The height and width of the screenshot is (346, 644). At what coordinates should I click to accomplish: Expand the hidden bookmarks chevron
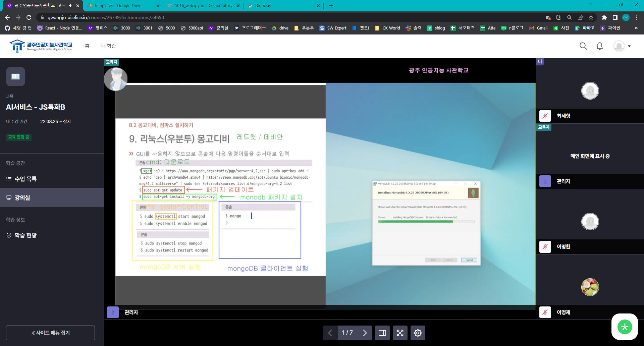click(636, 28)
